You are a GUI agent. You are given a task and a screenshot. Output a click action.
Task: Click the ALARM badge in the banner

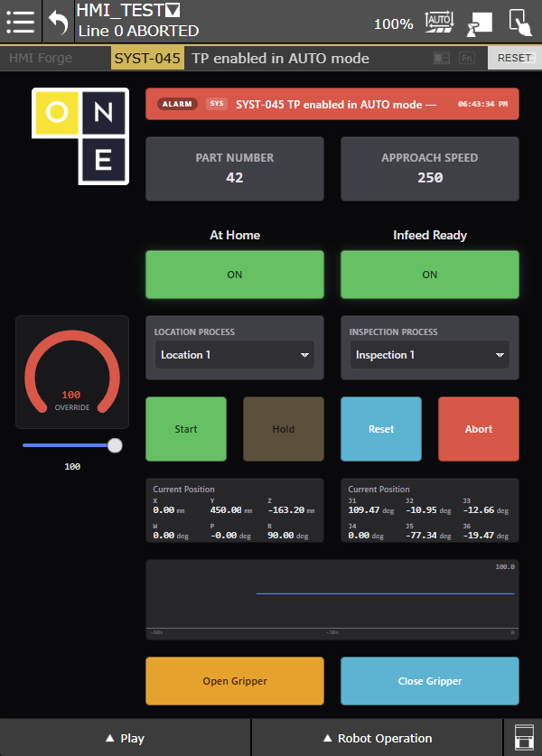click(x=177, y=104)
